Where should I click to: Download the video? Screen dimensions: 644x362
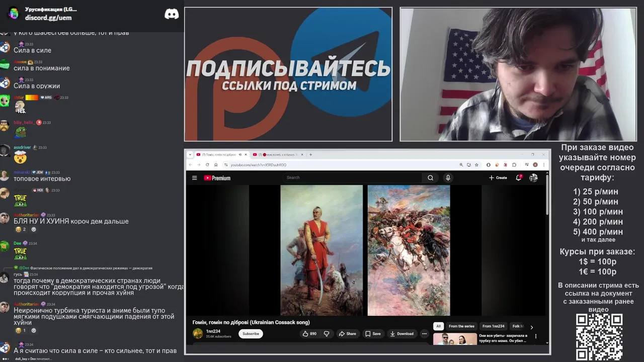tap(402, 333)
